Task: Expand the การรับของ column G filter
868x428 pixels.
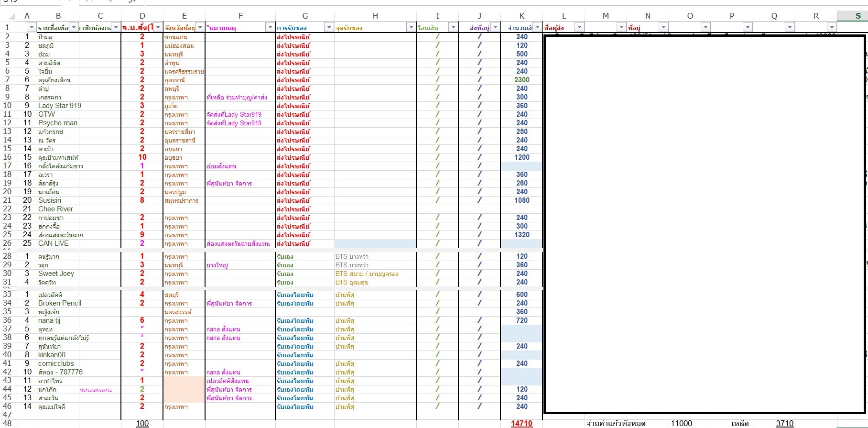Action: pos(328,28)
